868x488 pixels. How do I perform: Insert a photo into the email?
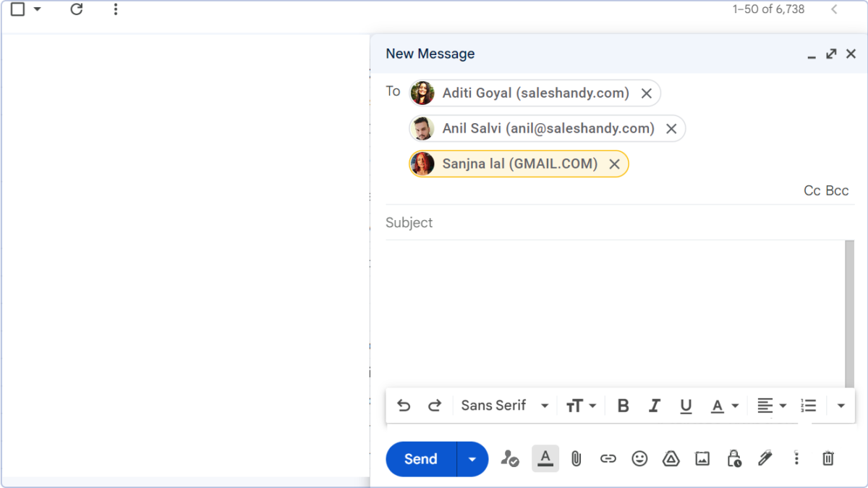pyautogui.click(x=702, y=458)
